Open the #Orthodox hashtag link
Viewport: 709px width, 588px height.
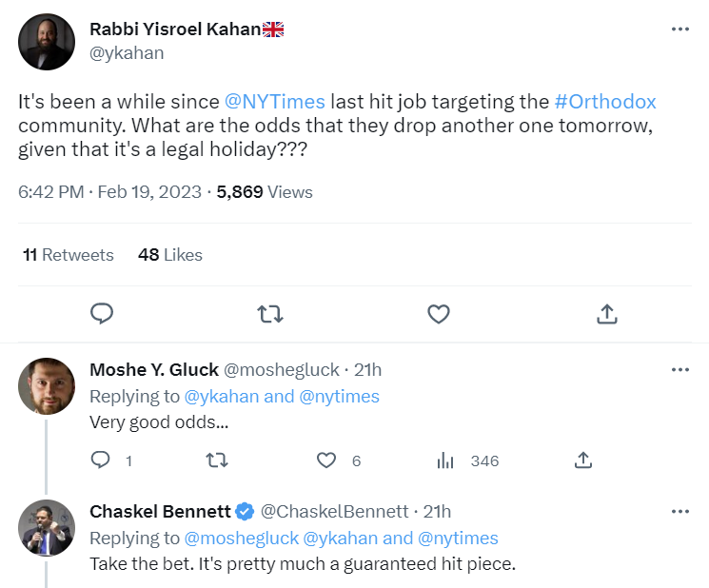[x=605, y=101]
